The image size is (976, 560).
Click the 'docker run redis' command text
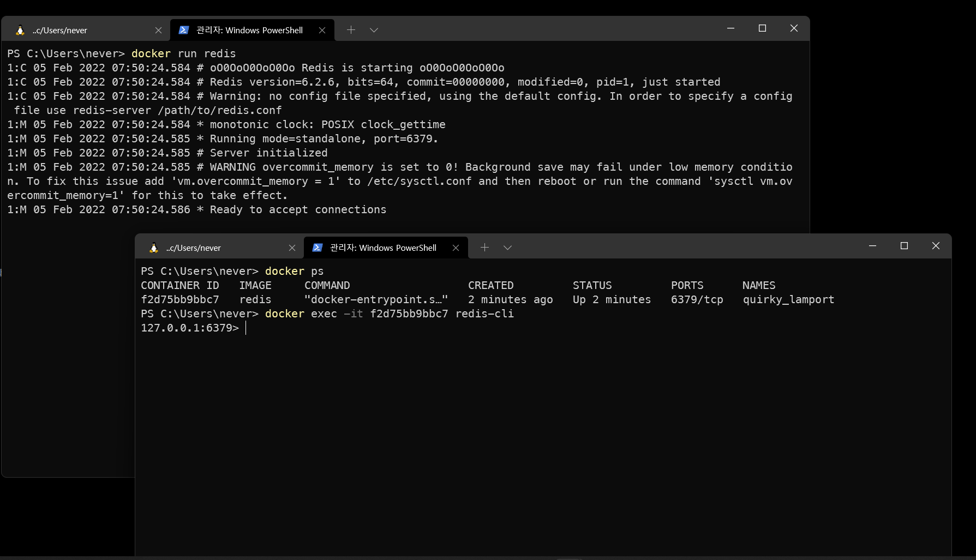[184, 53]
